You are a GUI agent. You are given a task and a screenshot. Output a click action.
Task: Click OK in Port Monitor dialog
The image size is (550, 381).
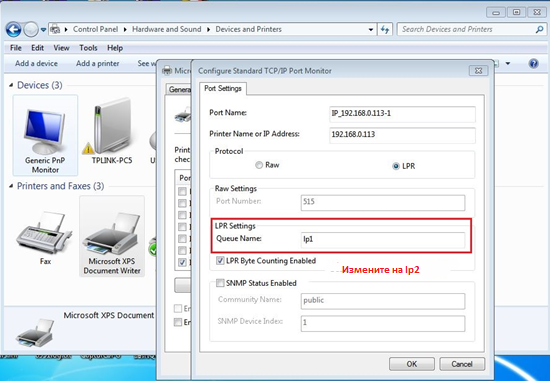pyautogui.click(x=412, y=364)
